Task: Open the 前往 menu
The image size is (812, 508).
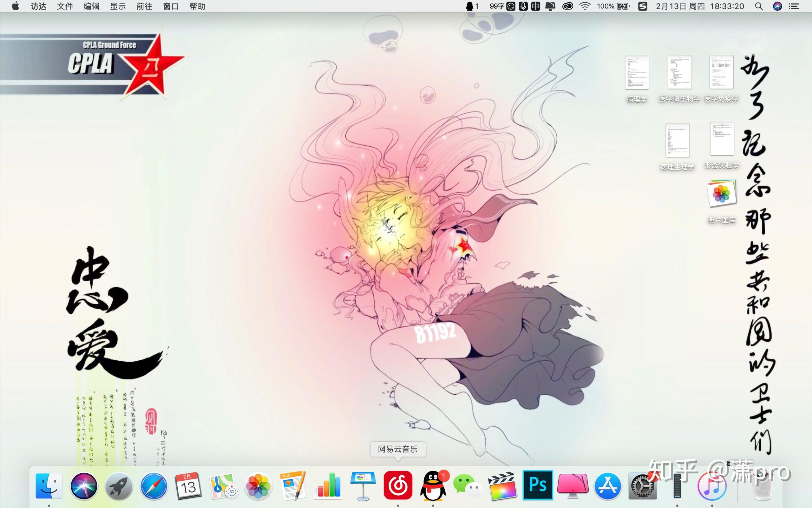Action: [144, 6]
